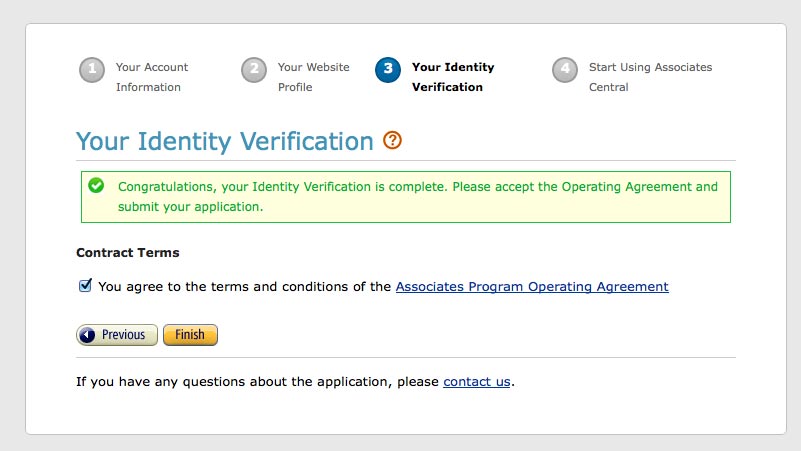Open the orange question mark help icon
The width and height of the screenshot is (801, 451).
click(393, 140)
